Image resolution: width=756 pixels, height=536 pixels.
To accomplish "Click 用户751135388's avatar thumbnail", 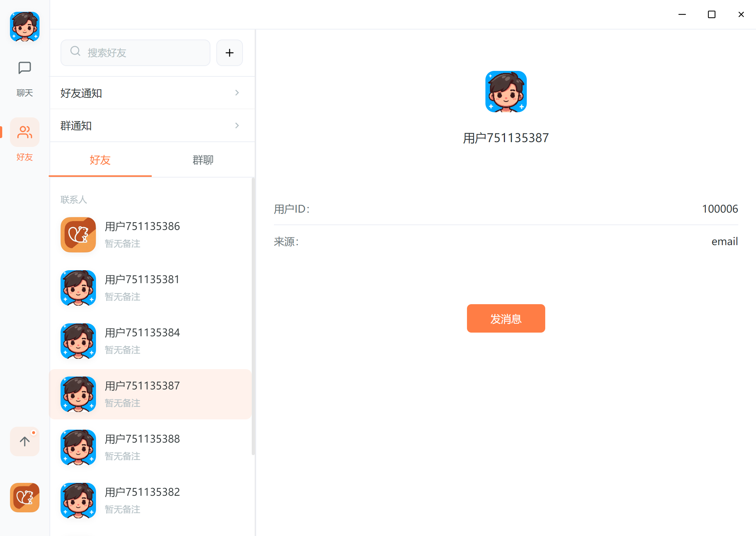I will (x=78, y=447).
